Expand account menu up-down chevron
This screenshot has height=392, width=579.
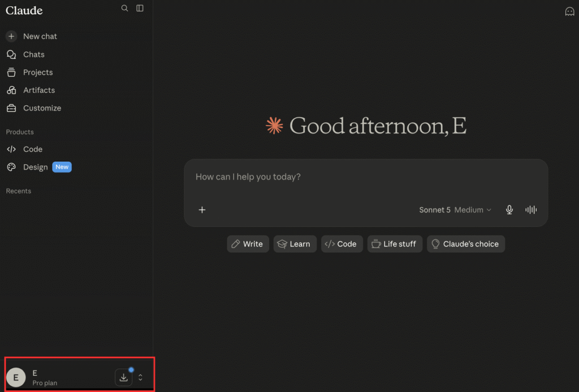140,377
